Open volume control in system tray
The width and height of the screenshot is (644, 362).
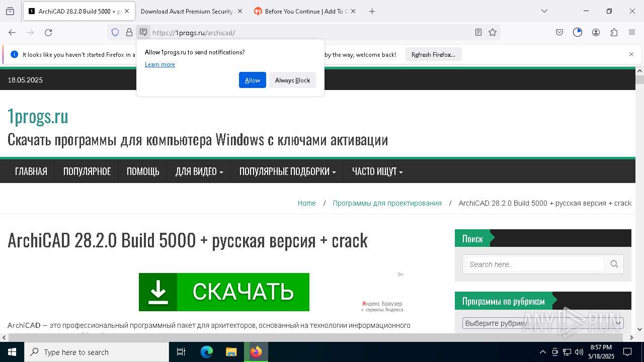tap(579, 352)
